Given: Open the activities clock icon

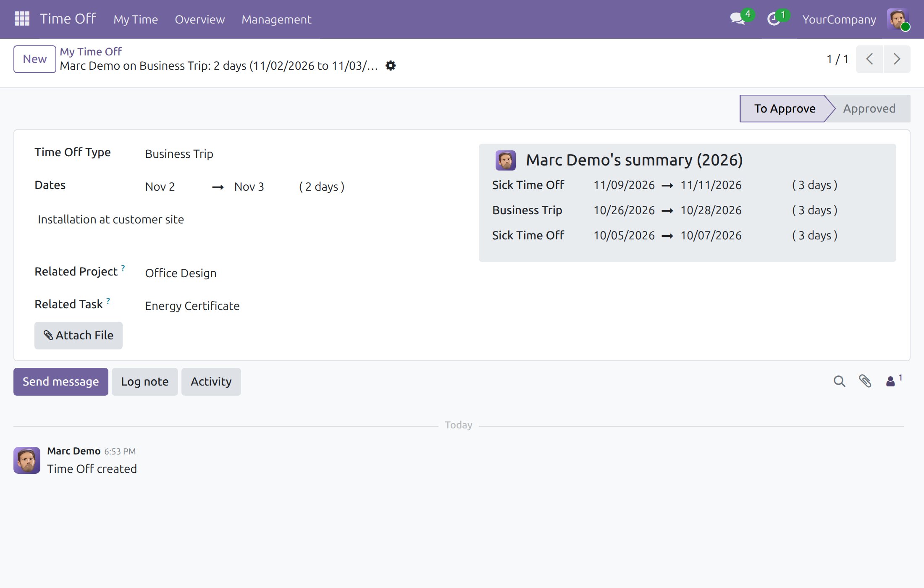Looking at the screenshot, I should click(774, 19).
